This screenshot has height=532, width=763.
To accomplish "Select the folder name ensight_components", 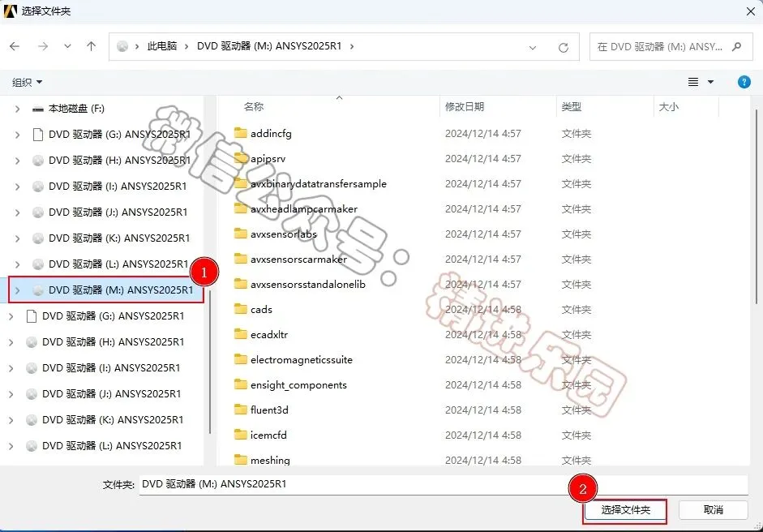I will (298, 385).
